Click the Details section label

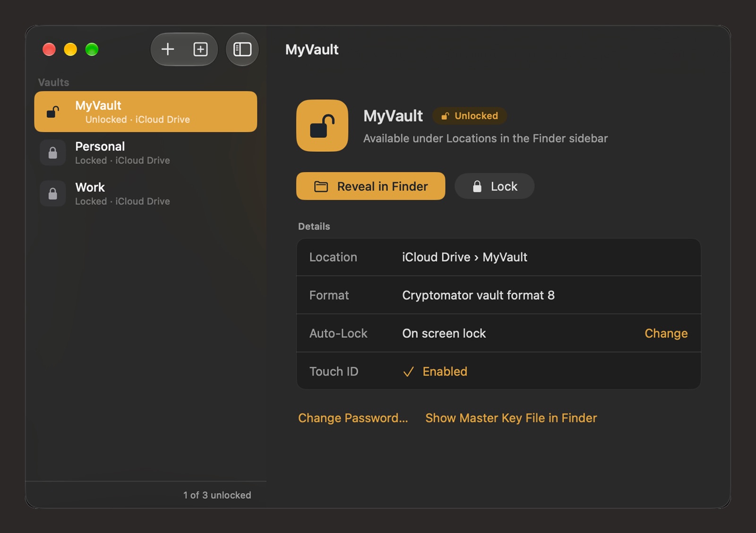pos(314,227)
